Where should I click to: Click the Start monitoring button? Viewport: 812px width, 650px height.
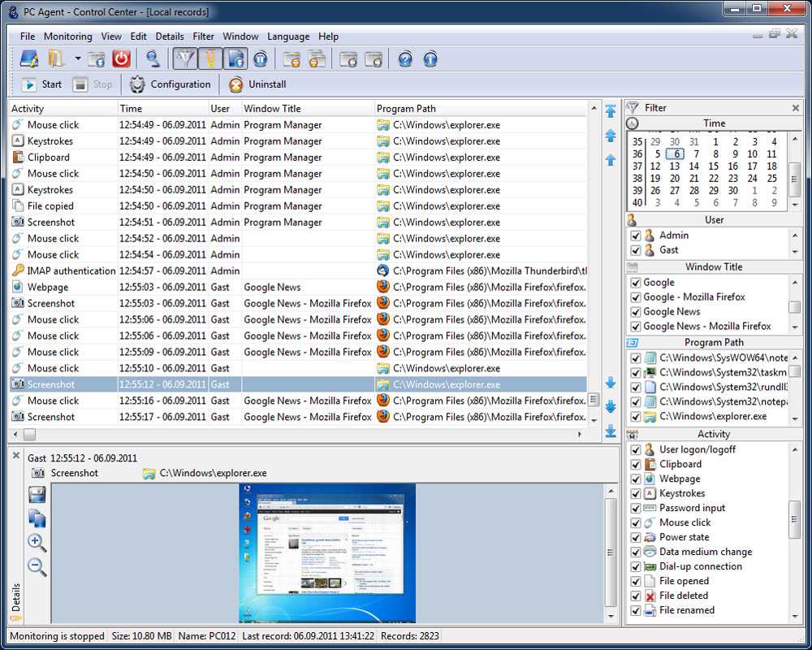[x=42, y=84]
